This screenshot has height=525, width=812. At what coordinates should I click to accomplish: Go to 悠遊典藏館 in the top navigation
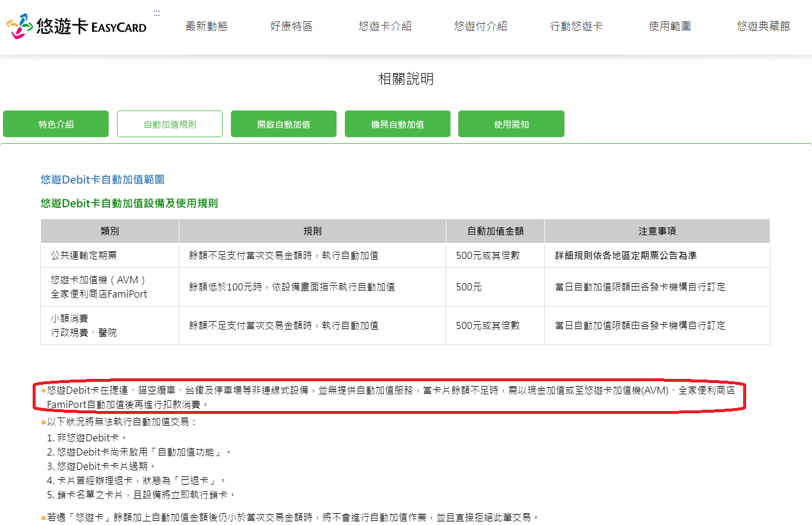click(763, 26)
